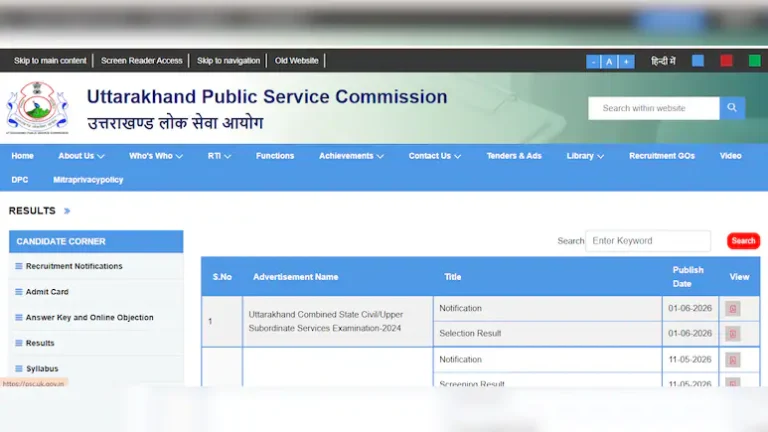This screenshot has width=768, height=432.
Task: Click double-arrow icon next to RESULTS heading
Action: tap(67, 211)
